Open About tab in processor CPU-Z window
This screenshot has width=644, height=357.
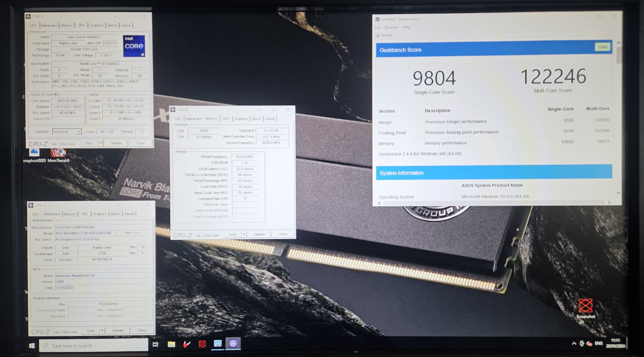tap(126, 25)
